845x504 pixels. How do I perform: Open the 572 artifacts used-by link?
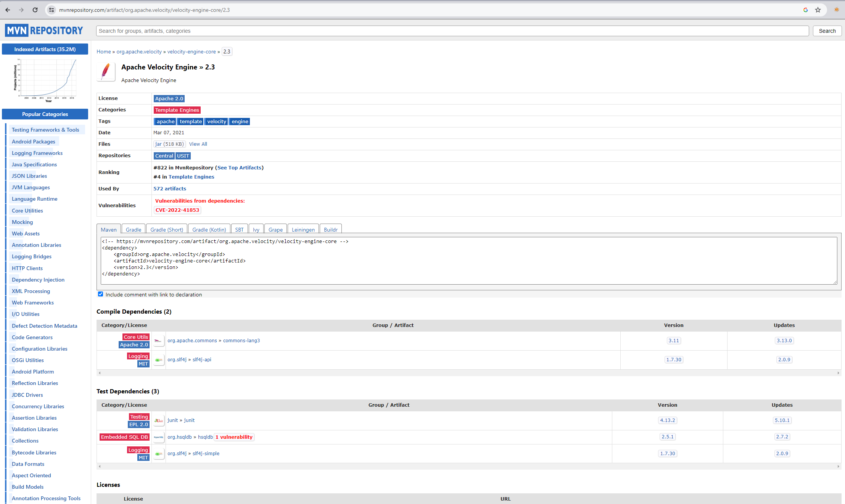click(170, 188)
